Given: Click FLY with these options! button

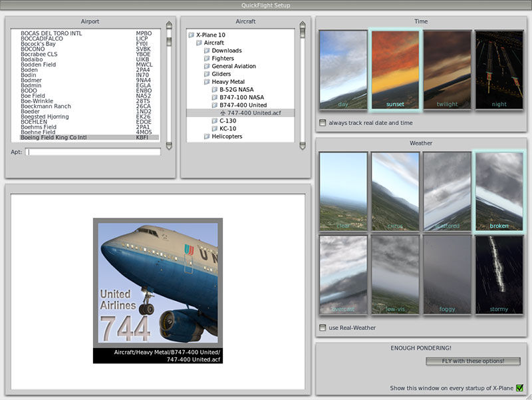Looking at the screenshot, I should (473, 361).
